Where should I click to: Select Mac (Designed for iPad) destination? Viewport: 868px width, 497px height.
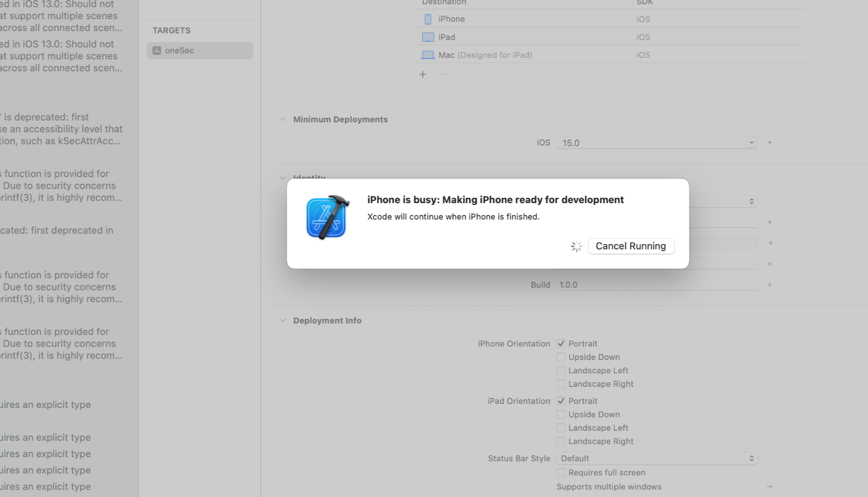485,55
